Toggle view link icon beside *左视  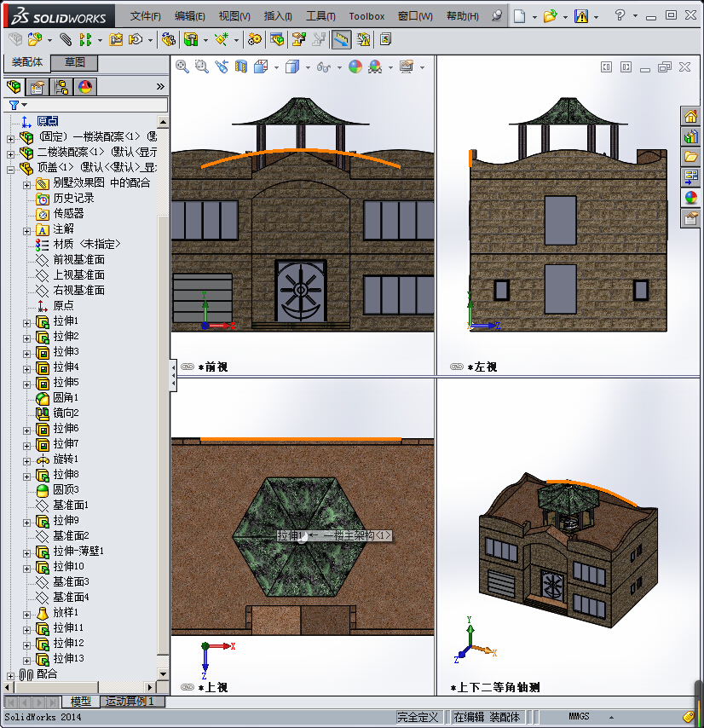click(457, 367)
